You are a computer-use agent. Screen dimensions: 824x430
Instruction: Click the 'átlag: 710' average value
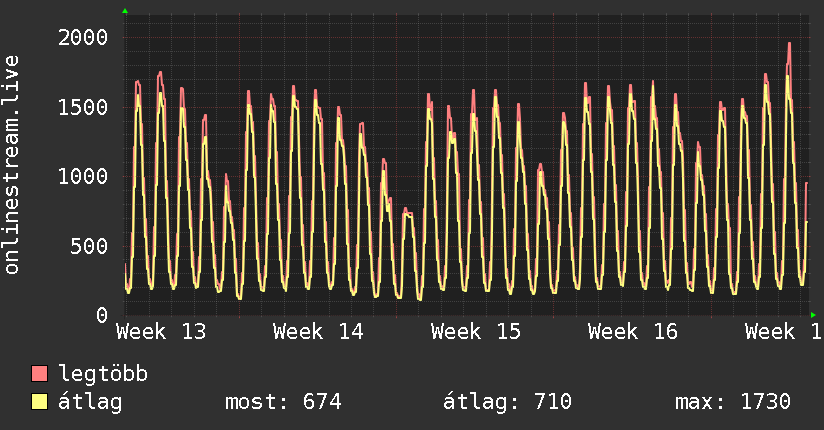(507, 402)
